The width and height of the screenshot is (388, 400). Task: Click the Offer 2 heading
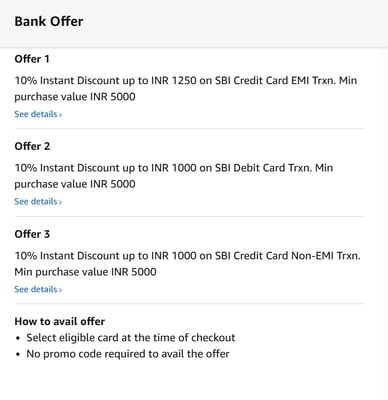coord(32,146)
